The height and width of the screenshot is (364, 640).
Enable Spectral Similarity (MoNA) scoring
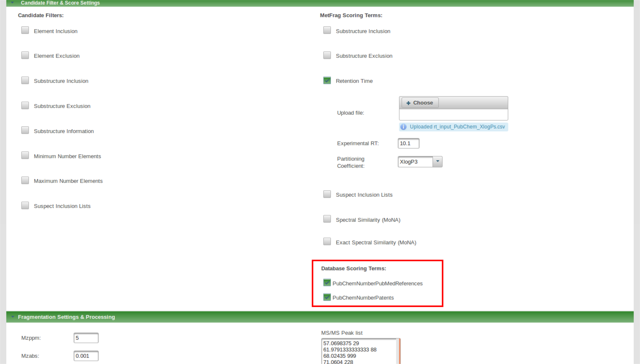point(327,219)
